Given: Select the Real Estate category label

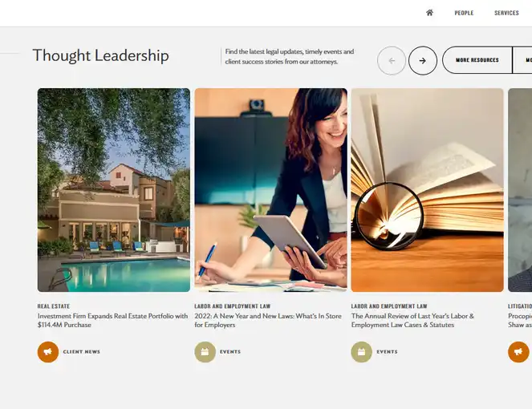Looking at the screenshot, I should click(54, 306).
